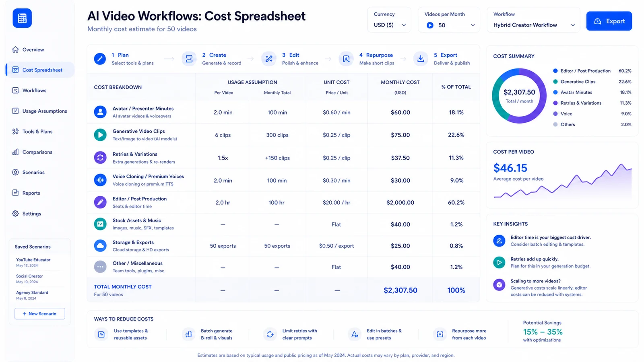Click the 15% – 35% potential savings value

coord(543,332)
